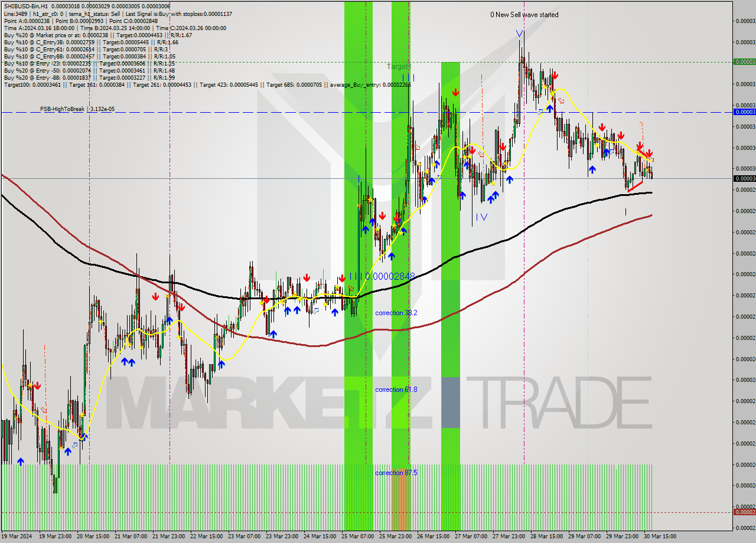Click the '25 Mar 07:00' time label
756x543 pixels.
click(x=357, y=536)
